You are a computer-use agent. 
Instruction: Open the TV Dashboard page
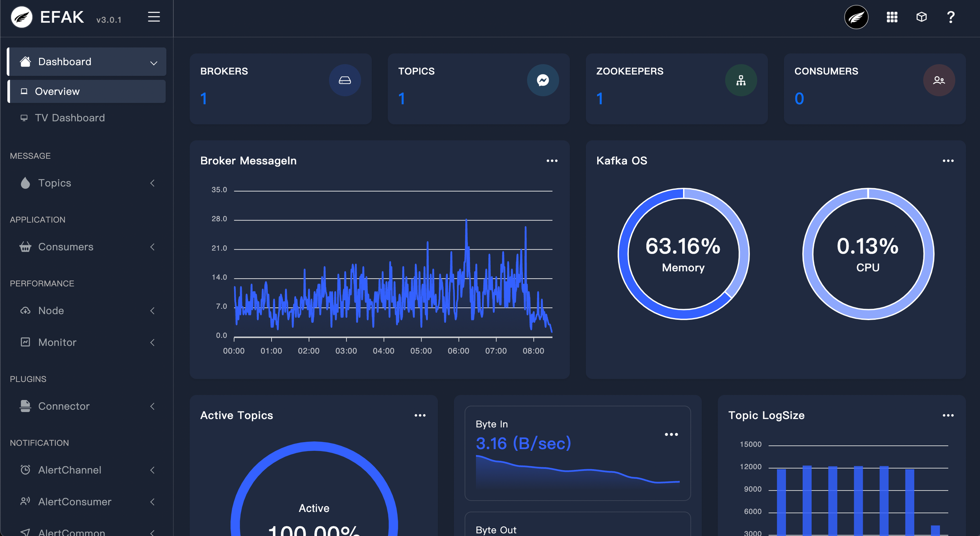click(x=70, y=118)
